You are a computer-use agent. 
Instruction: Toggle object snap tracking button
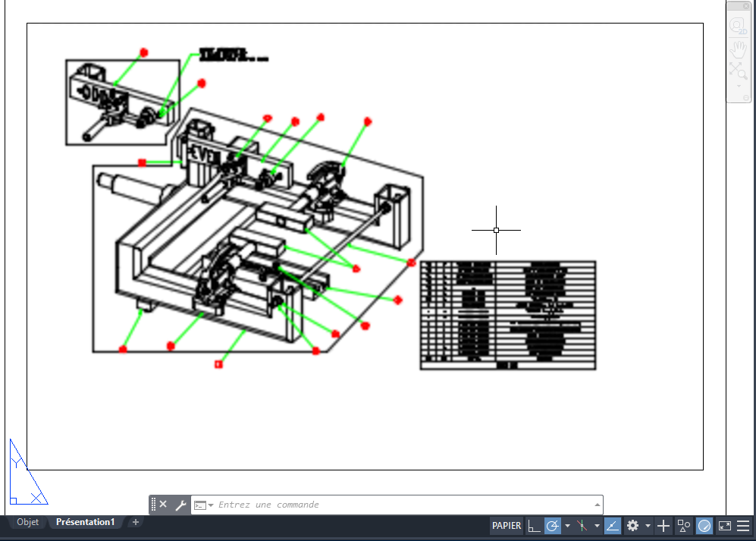(613, 526)
